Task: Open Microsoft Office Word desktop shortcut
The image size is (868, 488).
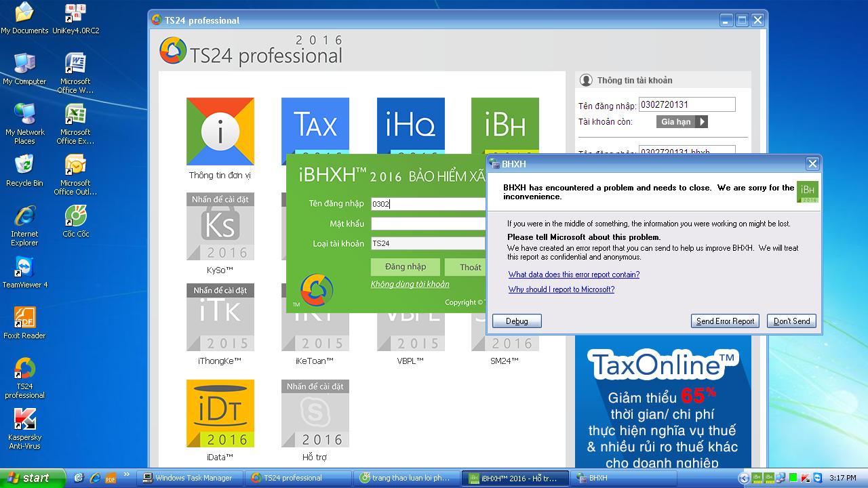Action: pos(75,73)
